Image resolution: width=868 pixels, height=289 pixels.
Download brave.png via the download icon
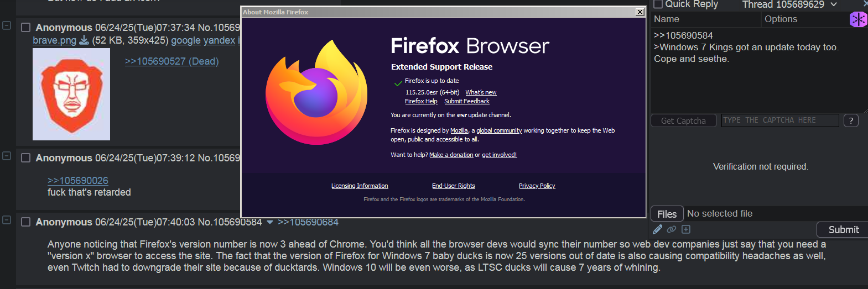point(84,40)
